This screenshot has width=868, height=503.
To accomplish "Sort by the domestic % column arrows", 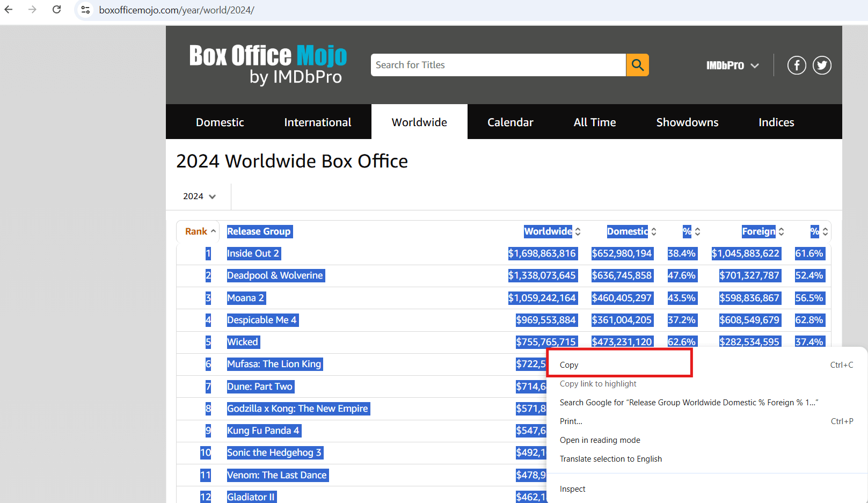I will click(x=697, y=231).
